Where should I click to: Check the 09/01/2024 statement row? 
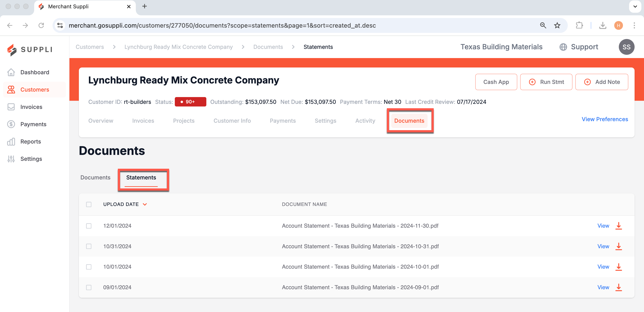[x=89, y=287]
